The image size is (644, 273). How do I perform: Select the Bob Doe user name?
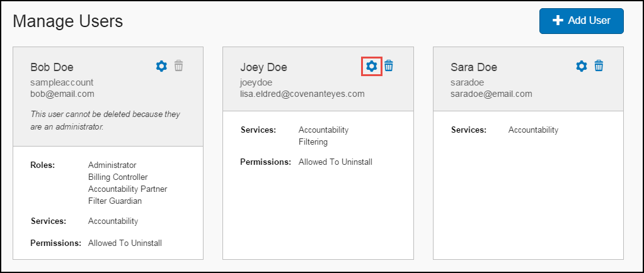coord(52,67)
